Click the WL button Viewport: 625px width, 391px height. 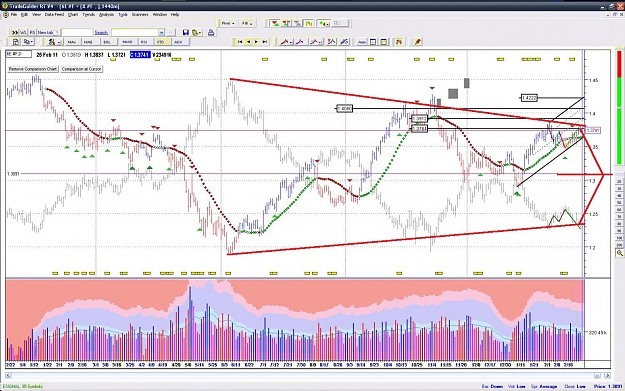[x=24, y=32]
